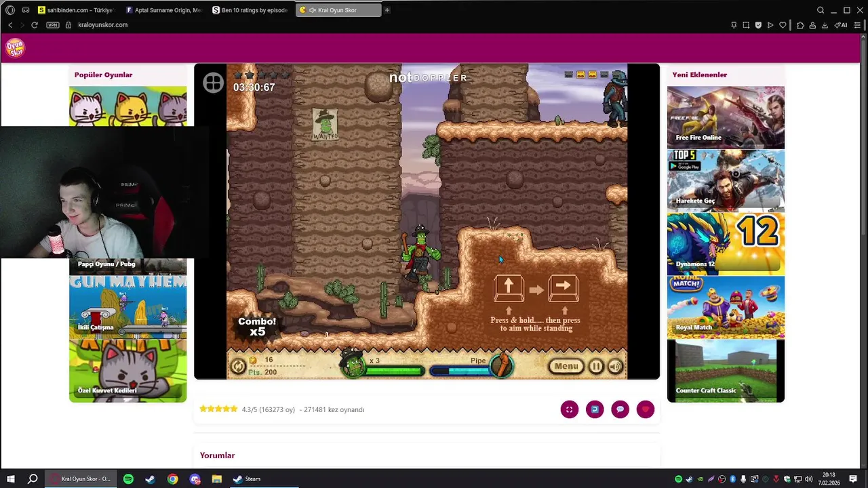Open the Özel Kuvvet Kedileri thumbnail
The height and width of the screenshot is (488, 868).
coord(127,371)
